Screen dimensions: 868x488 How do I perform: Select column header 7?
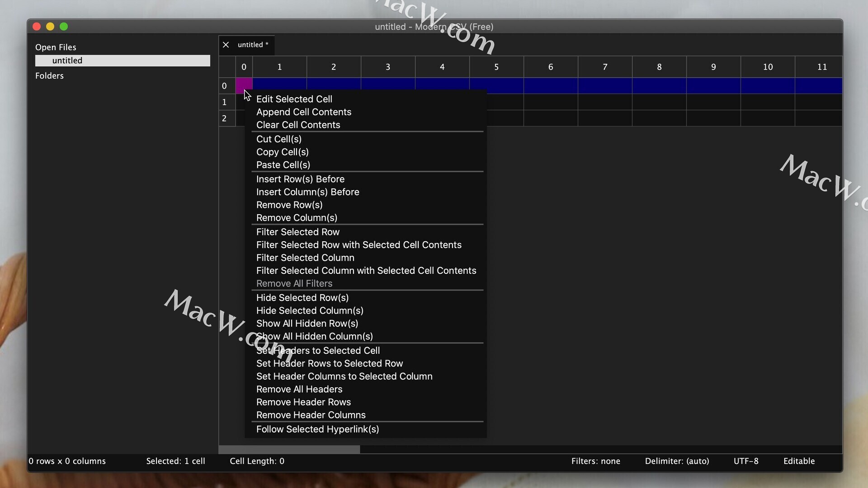point(605,67)
